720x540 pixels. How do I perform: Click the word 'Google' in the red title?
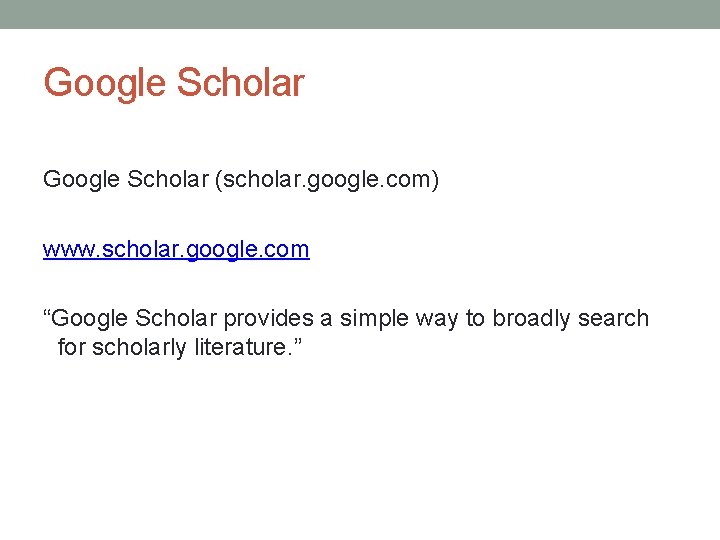(105, 82)
